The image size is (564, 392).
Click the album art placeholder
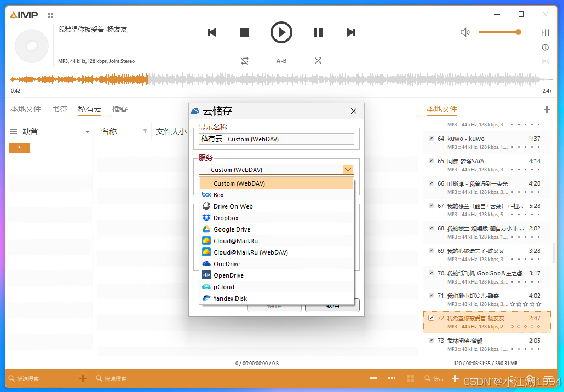point(32,45)
